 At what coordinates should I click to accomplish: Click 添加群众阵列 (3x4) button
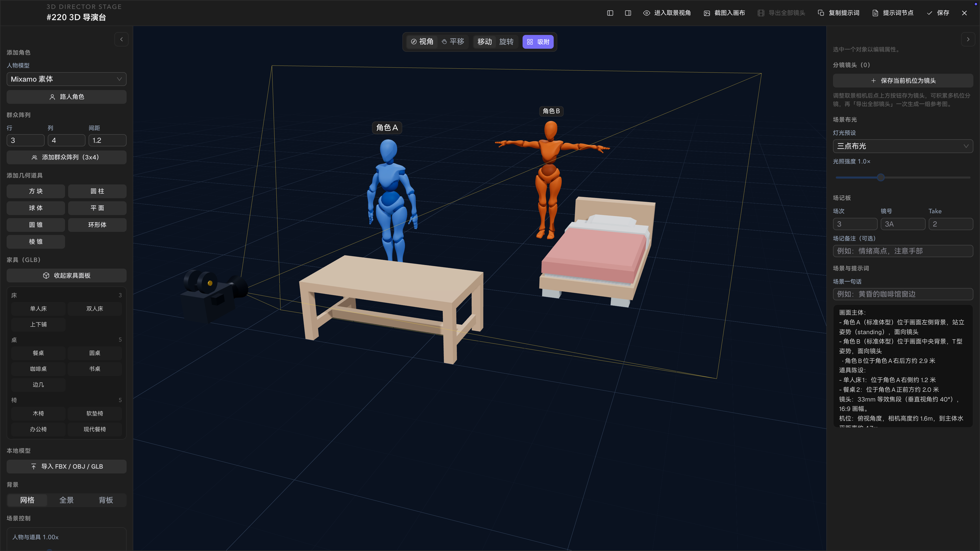[66, 157]
